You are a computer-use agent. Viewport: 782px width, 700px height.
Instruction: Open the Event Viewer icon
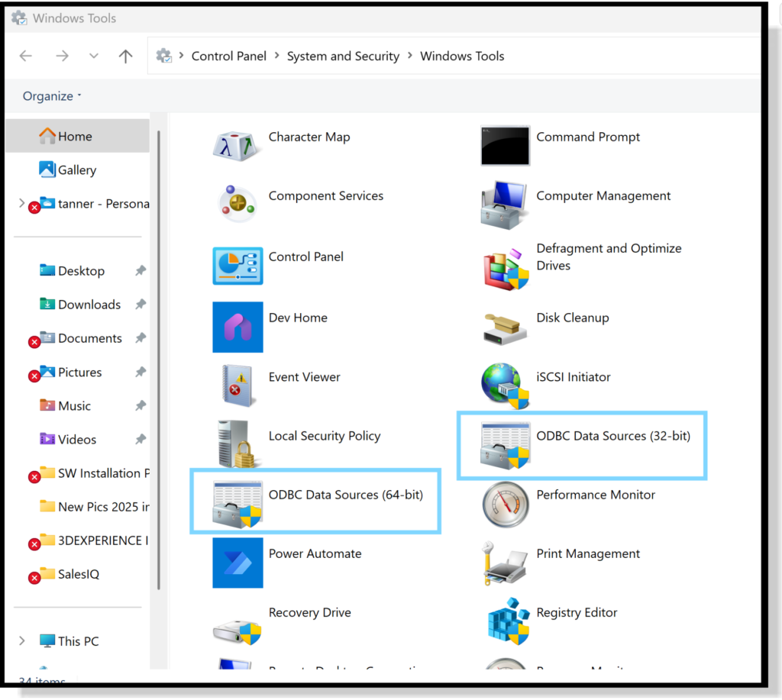pyautogui.click(x=238, y=385)
